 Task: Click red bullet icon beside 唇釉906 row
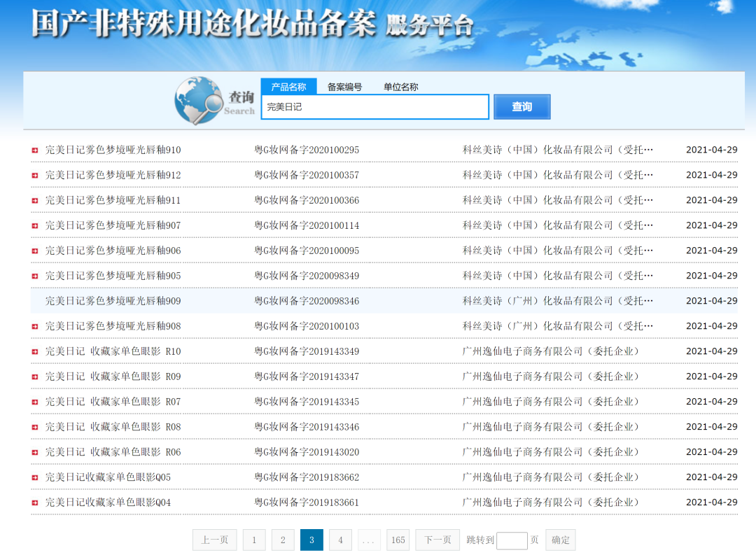pyautogui.click(x=35, y=251)
